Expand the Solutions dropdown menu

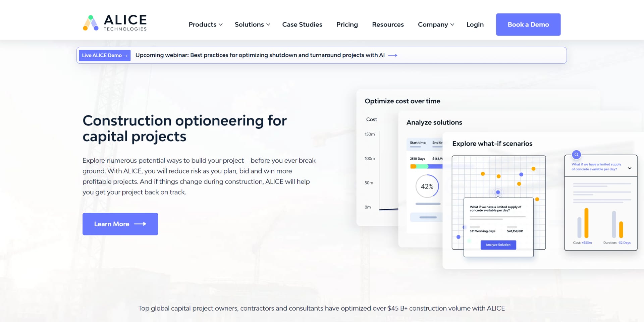(x=252, y=24)
